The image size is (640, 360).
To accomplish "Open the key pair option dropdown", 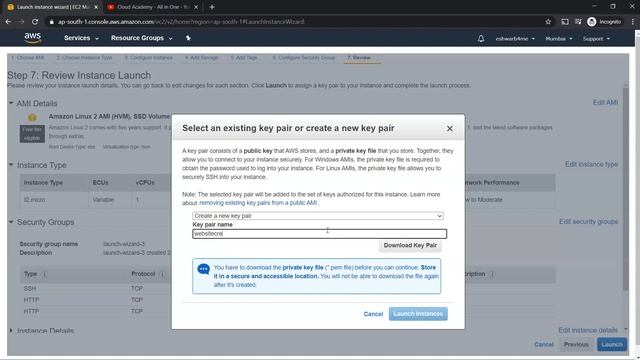I will pyautogui.click(x=318, y=216).
